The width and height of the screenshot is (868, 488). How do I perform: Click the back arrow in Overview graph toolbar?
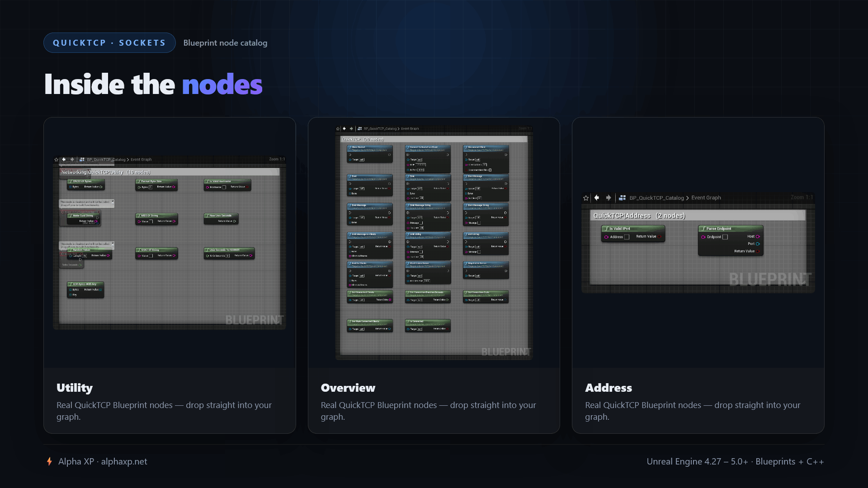tap(344, 128)
